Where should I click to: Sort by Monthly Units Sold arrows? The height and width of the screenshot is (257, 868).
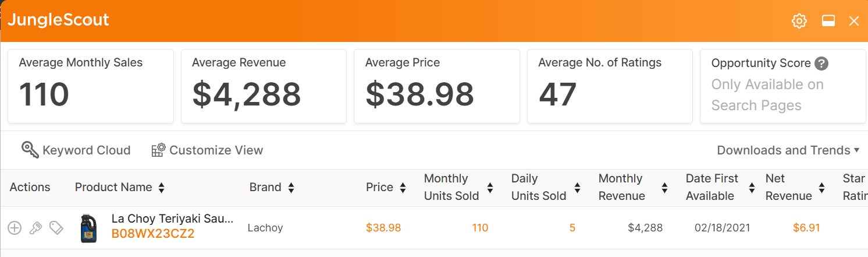coord(490,188)
